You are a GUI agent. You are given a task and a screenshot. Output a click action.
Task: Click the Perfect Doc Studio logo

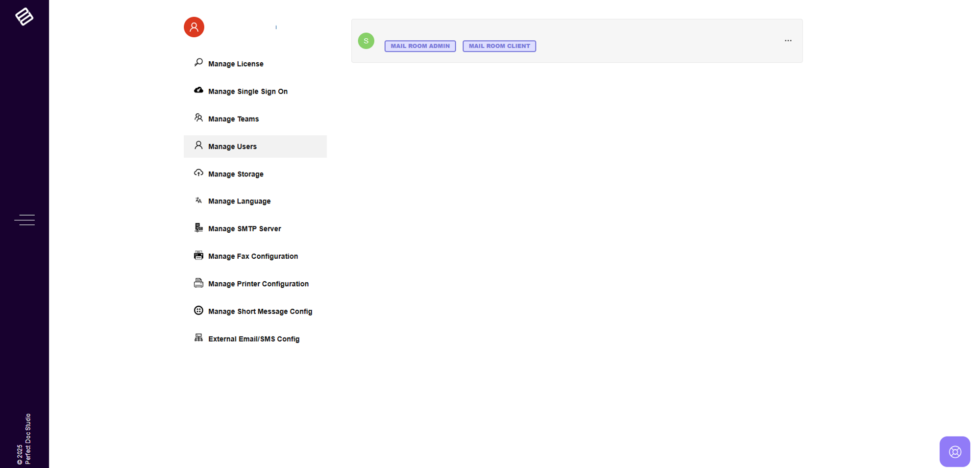pyautogui.click(x=24, y=17)
